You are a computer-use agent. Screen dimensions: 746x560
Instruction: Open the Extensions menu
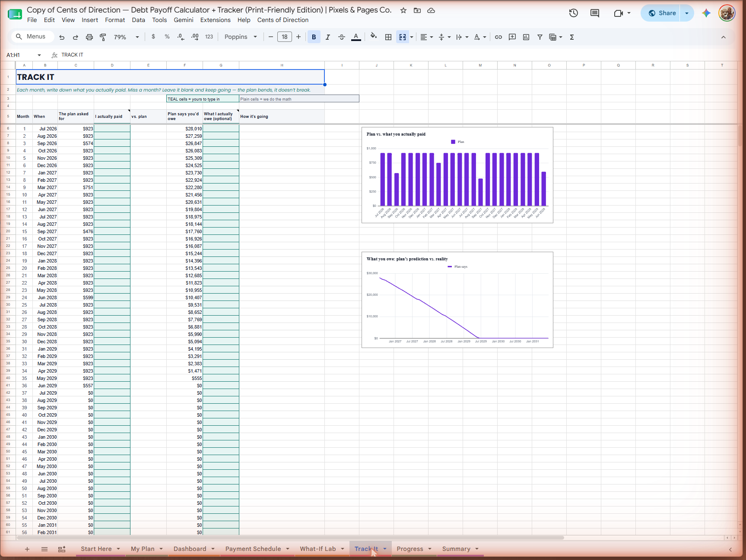[x=215, y=20]
